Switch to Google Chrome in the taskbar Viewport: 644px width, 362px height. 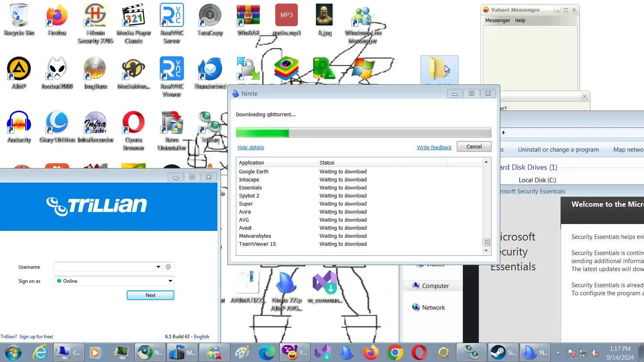395,353
